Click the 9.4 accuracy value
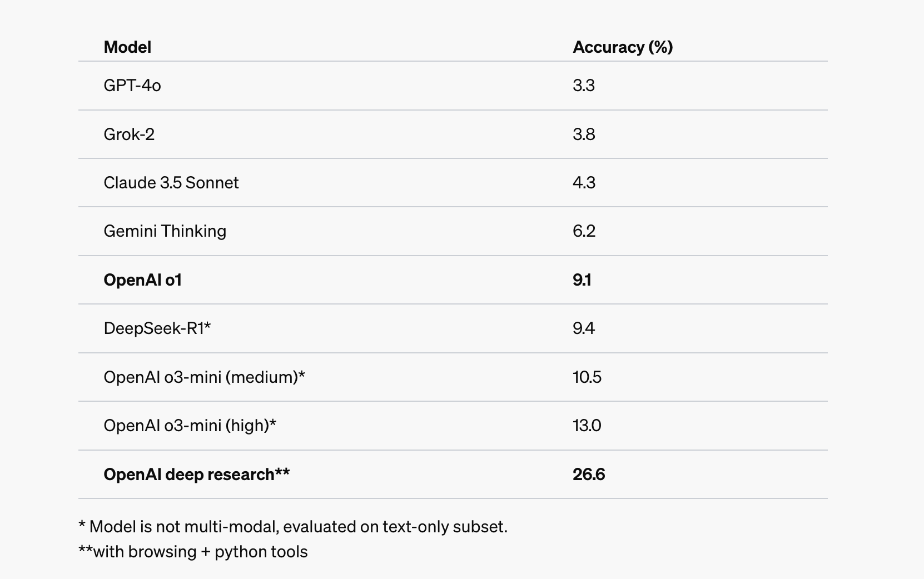 coord(584,328)
